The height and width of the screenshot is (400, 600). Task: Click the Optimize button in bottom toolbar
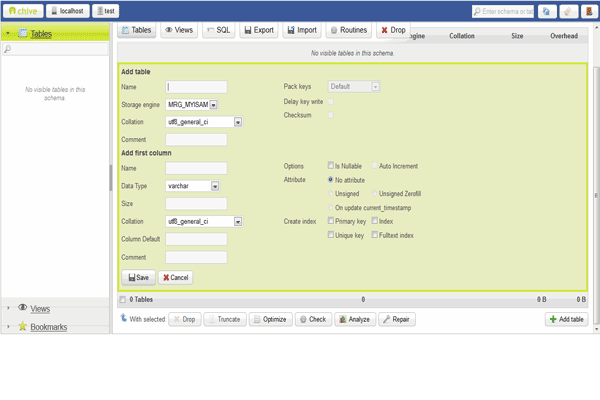pos(269,319)
